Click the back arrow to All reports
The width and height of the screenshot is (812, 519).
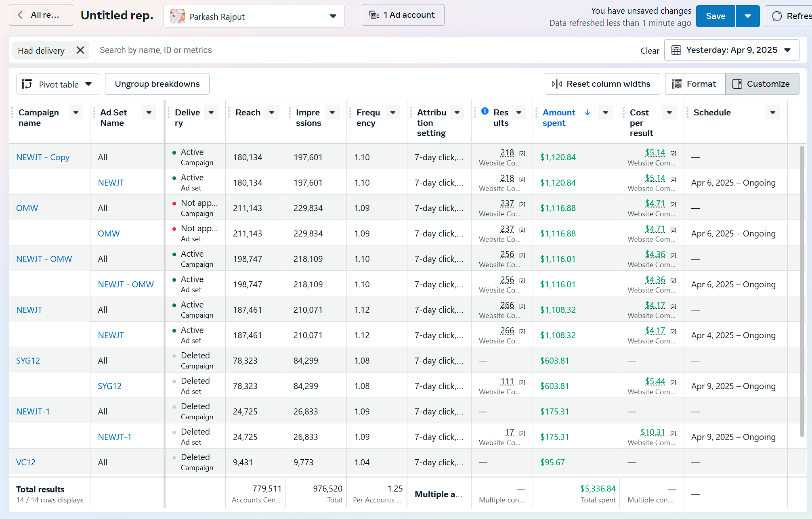(x=21, y=15)
